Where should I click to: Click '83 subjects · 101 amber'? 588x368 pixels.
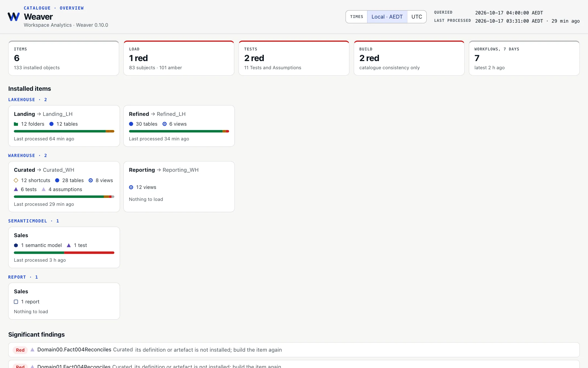pyautogui.click(x=155, y=68)
